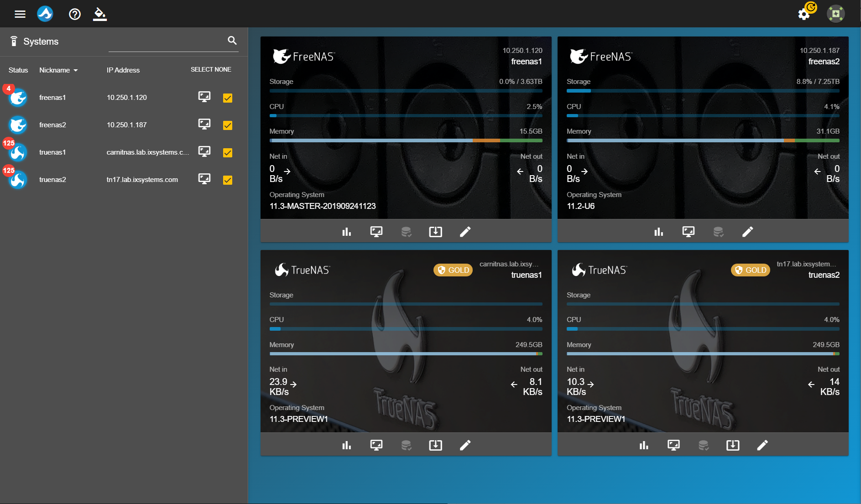Edit truenas2 with pencil icon
861x504 pixels.
coord(762,445)
